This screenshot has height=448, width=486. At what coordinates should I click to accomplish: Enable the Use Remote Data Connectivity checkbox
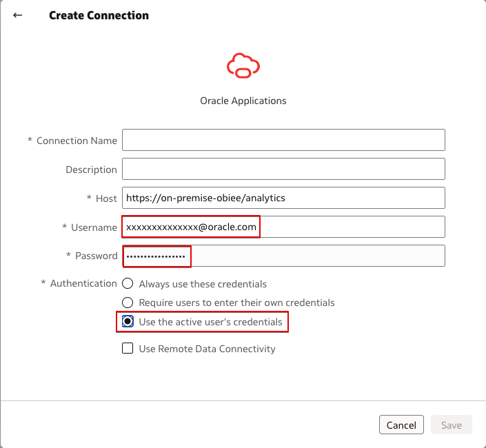tap(128, 349)
